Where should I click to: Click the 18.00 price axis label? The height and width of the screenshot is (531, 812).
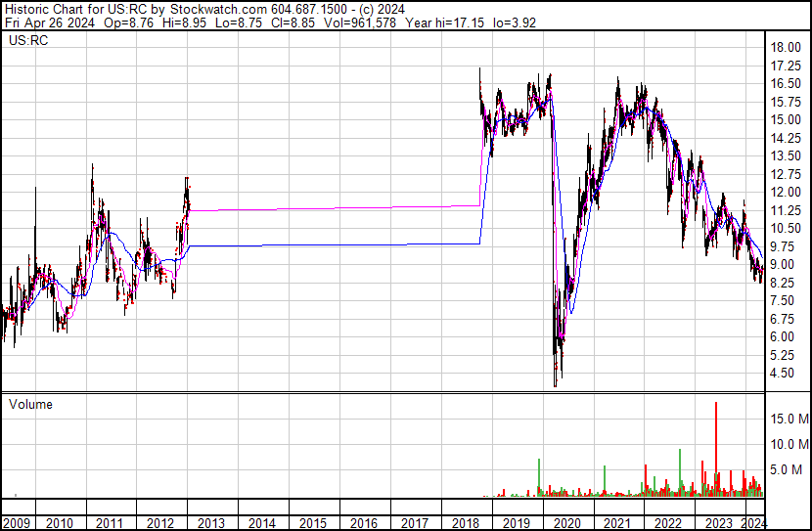click(x=786, y=47)
